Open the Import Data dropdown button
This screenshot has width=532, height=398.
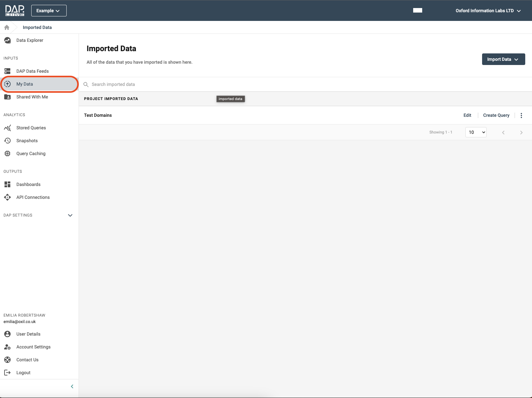pos(503,59)
